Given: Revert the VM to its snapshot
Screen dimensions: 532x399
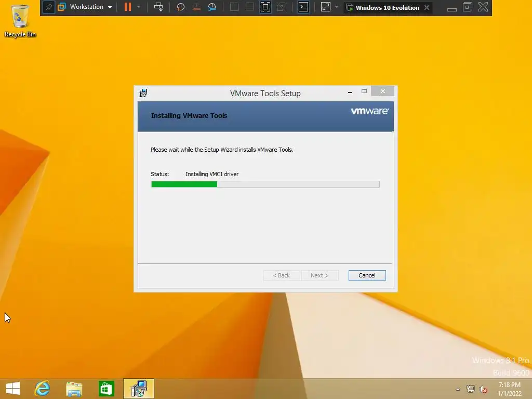Looking at the screenshot, I should [x=196, y=7].
